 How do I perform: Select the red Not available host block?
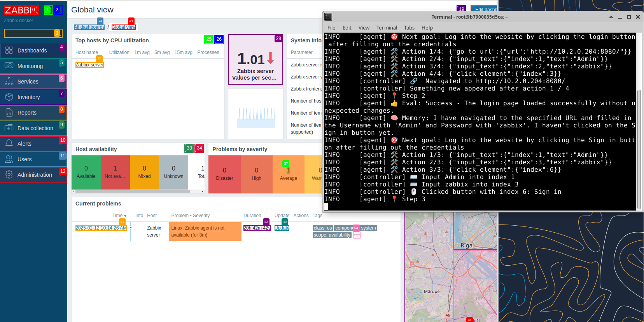click(115, 172)
